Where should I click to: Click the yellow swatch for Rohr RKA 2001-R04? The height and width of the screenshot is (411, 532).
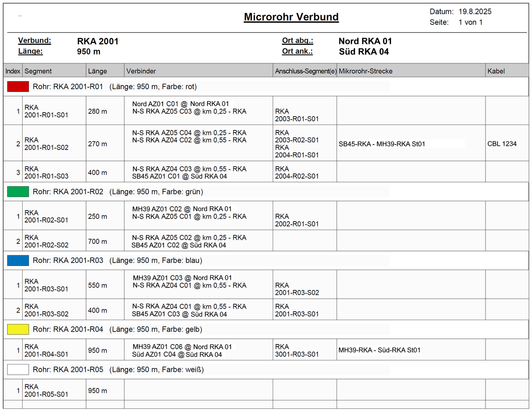click(x=18, y=329)
